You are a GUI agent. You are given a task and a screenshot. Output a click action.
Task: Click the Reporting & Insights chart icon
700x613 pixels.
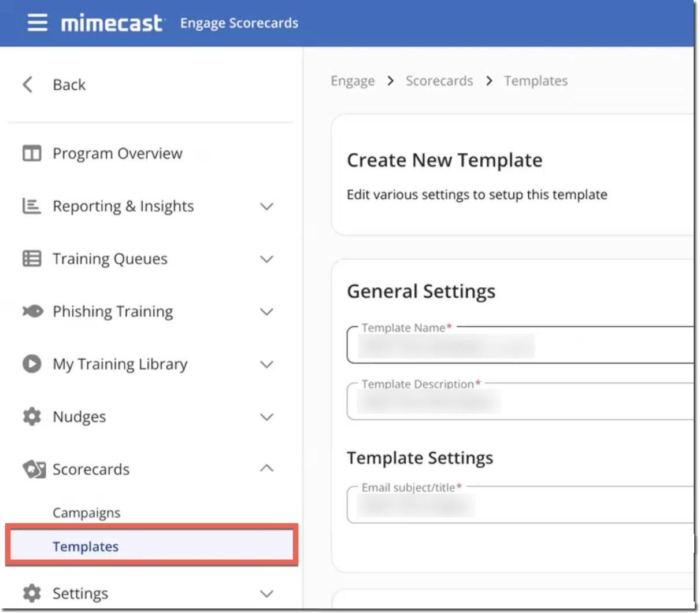pos(32,206)
